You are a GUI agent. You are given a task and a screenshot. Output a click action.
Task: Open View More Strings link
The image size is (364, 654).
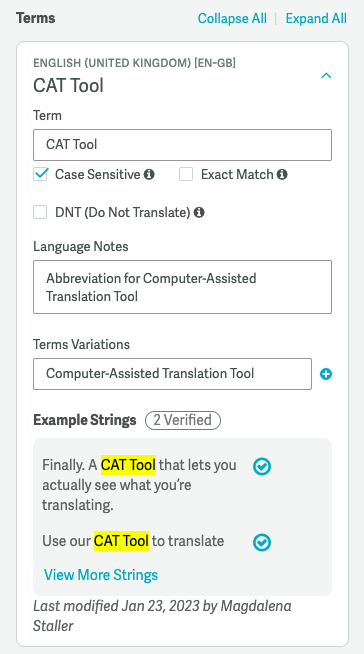(x=101, y=575)
